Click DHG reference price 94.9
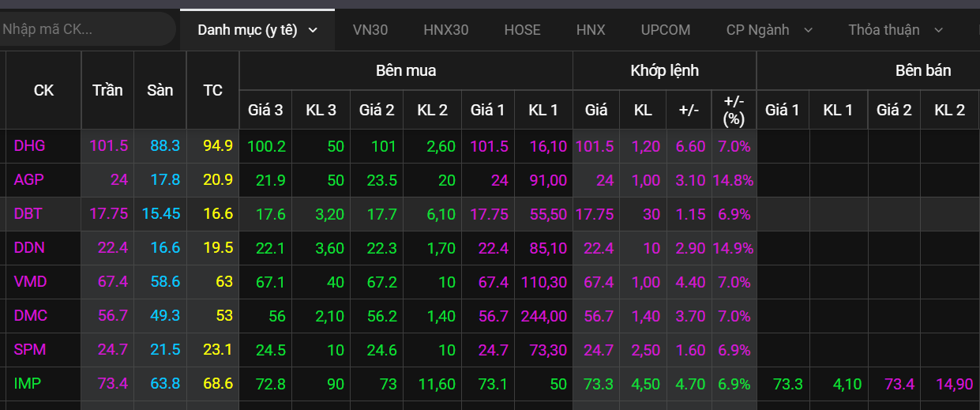This screenshot has height=410, width=980. pyautogui.click(x=217, y=145)
